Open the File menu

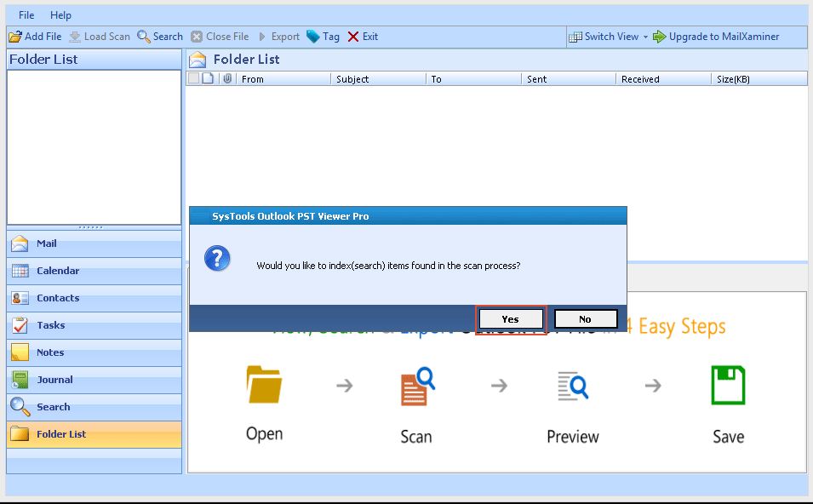click(x=26, y=15)
